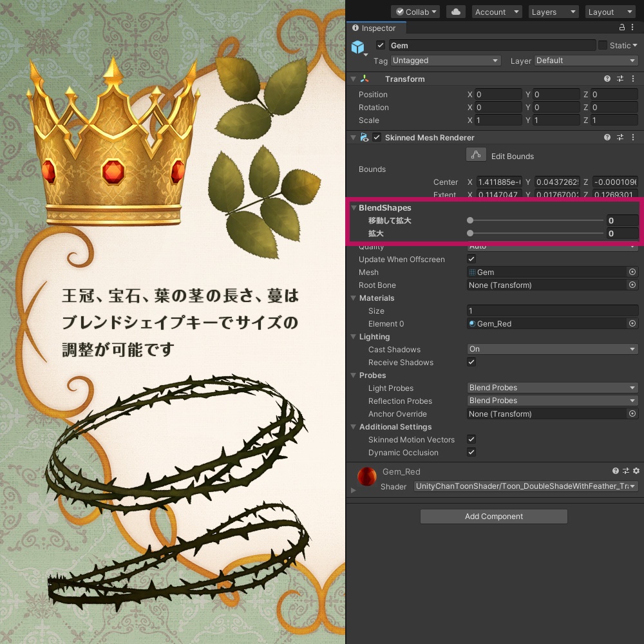The image size is (644, 644).
Task: Select the Inspector tab
Action: (376, 28)
